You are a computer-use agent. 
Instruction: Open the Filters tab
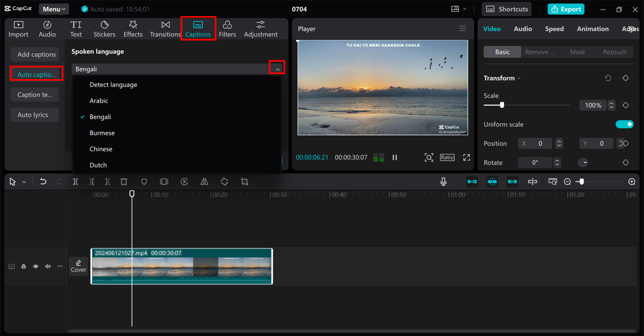pos(227,29)
